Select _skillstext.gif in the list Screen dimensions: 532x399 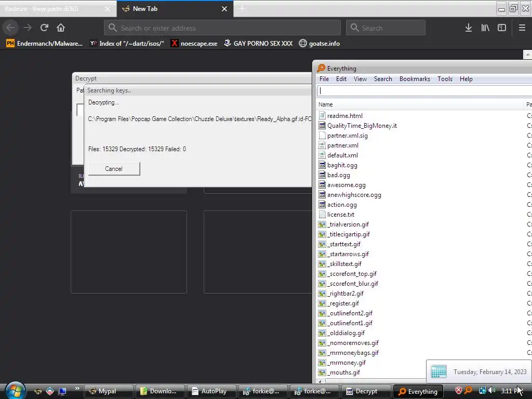click(x=344, y=263)
